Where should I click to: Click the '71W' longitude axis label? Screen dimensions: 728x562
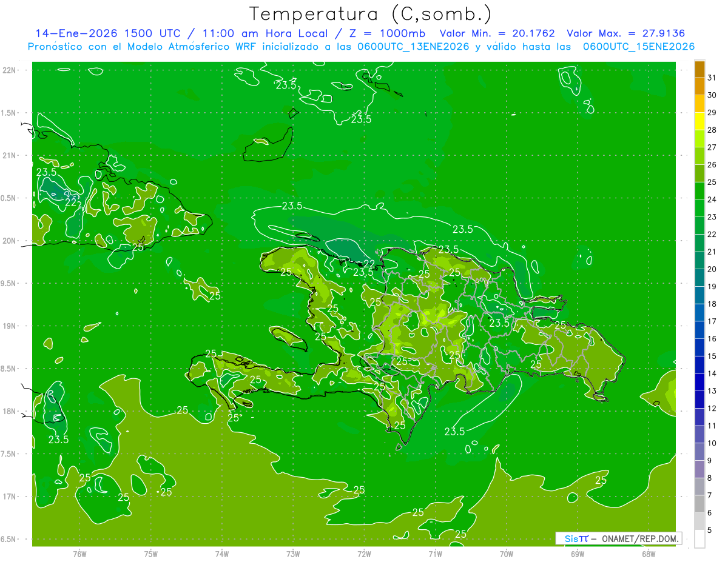coord(435,554)
